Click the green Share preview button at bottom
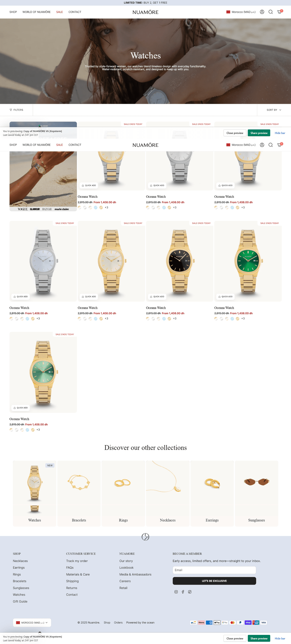291x644 pixels. 259,638
